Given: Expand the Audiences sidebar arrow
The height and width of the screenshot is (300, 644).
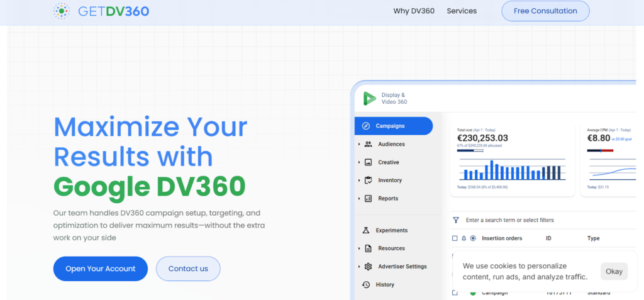Looking at the screenshot, I should (359, 144).
